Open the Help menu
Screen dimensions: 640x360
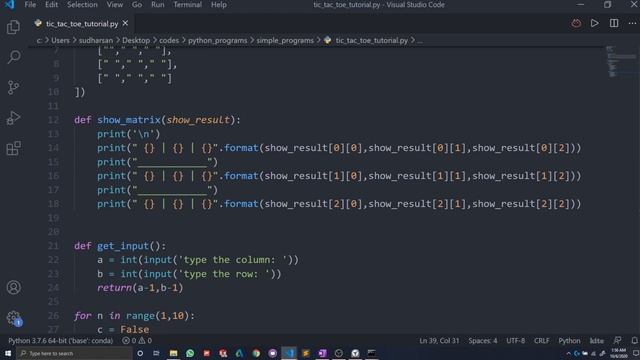(x=219, y=4)
